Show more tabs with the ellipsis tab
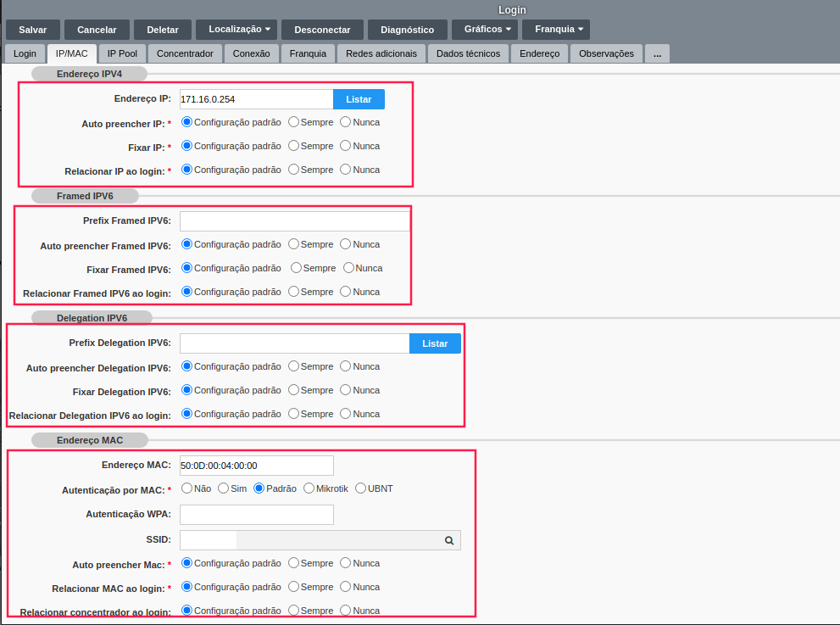 click(x=657, y=53)
